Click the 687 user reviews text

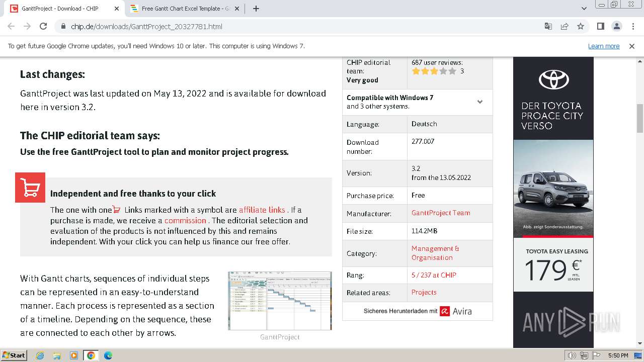coord(437,62)
